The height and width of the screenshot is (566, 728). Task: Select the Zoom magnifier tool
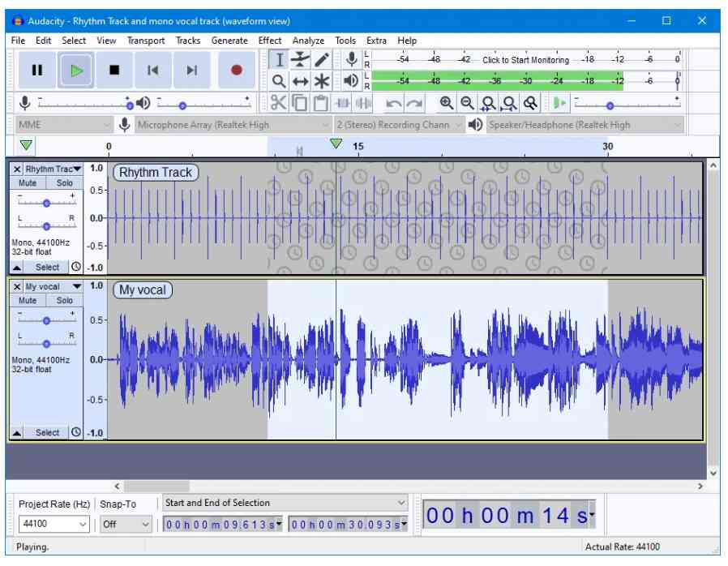[279, 81]
